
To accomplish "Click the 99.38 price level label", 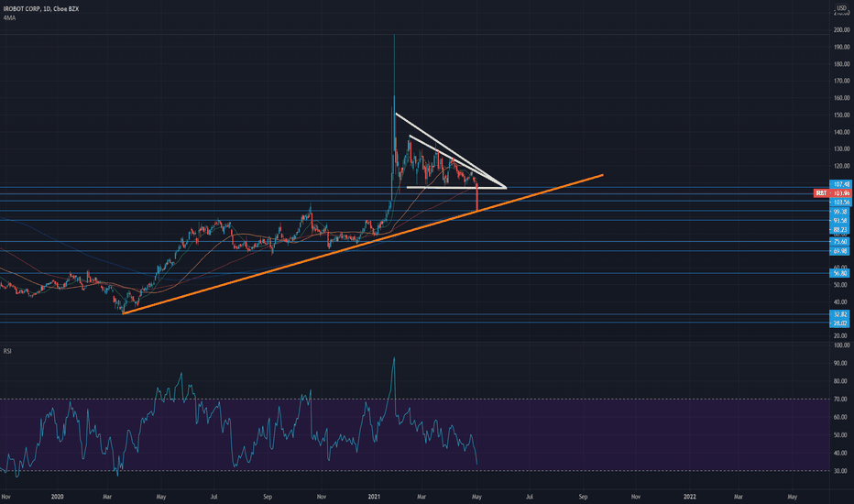I will pyautogui.click(x=840, y=212).
